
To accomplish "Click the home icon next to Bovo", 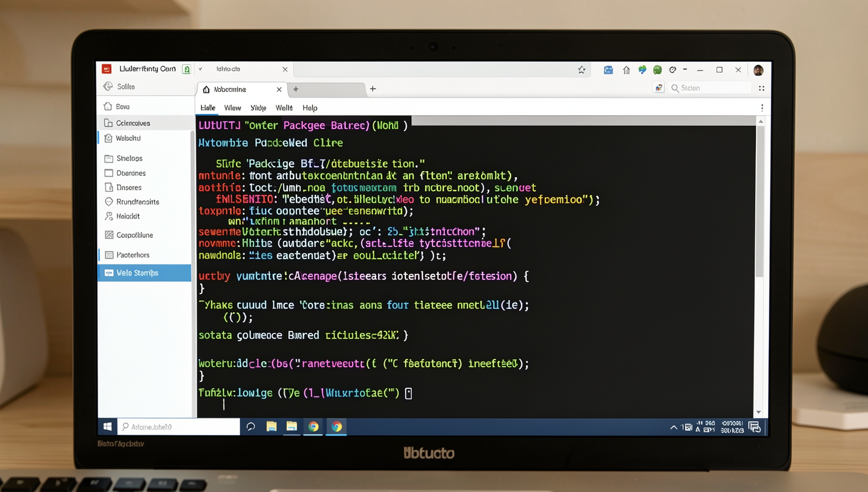I will coord(108,106).
